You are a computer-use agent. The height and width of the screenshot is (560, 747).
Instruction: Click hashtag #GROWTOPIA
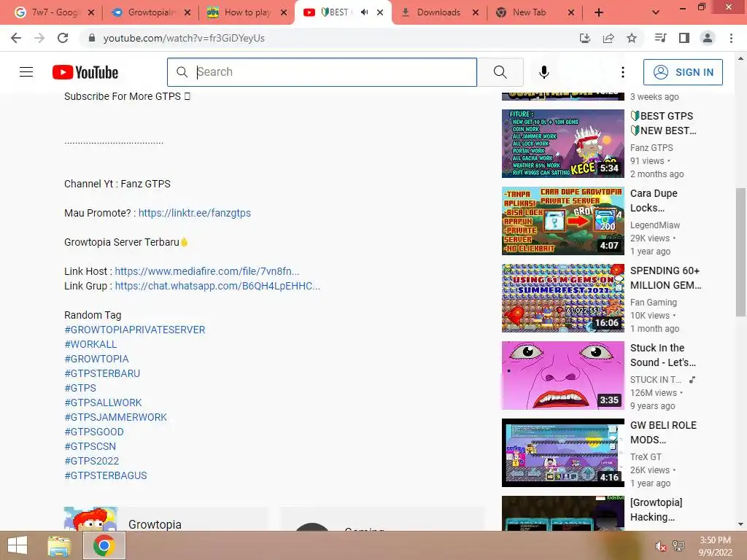tap(97, 359)
